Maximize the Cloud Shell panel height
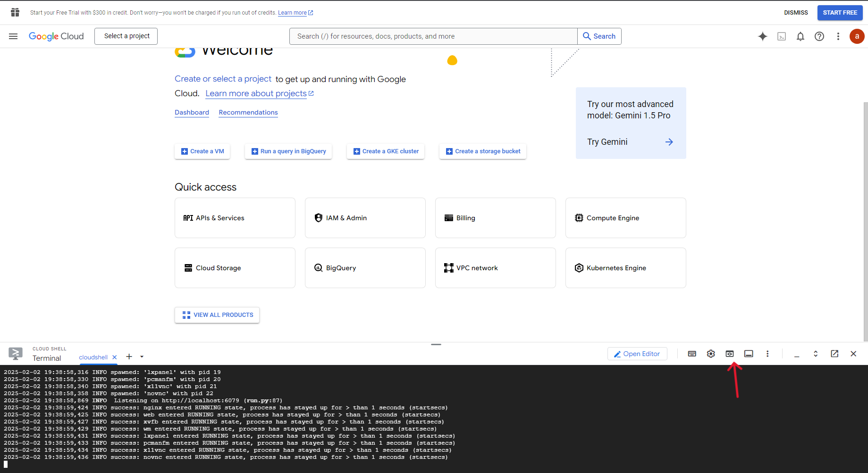Image resolution: width=868 pixels, height=473 pixels. coord(816,354)
